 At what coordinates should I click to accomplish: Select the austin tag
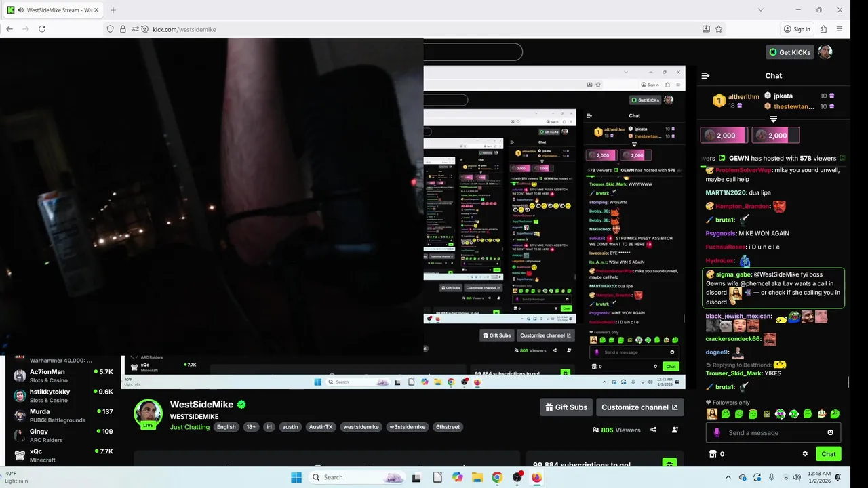(290, 427)
